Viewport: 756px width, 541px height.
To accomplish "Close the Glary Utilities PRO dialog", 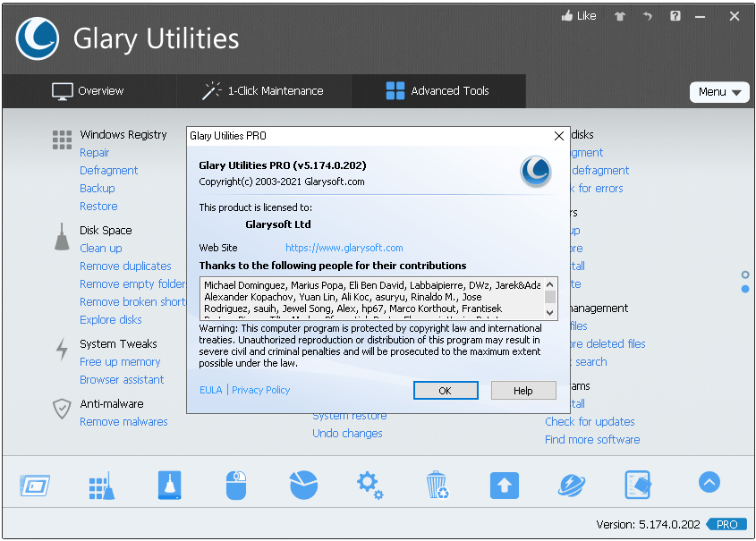I will tap(559, 136).
